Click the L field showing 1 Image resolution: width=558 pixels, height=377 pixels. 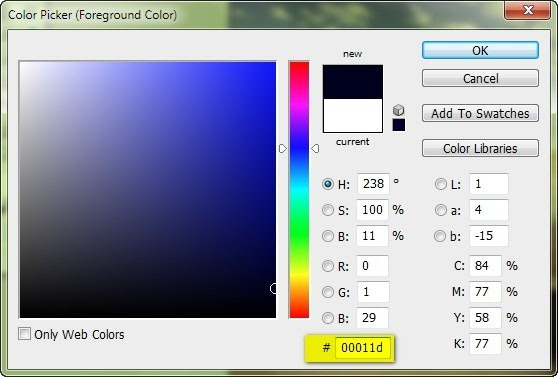[x=489, y=184]
